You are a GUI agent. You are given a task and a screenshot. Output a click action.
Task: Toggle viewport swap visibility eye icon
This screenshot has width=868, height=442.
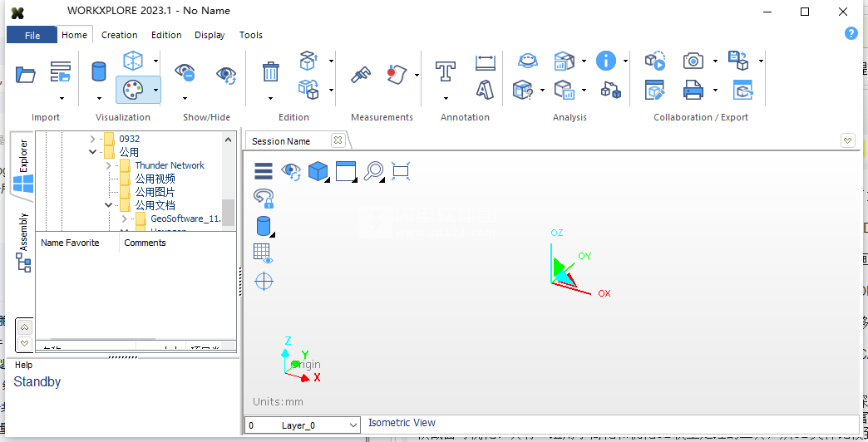click(291, 171)
